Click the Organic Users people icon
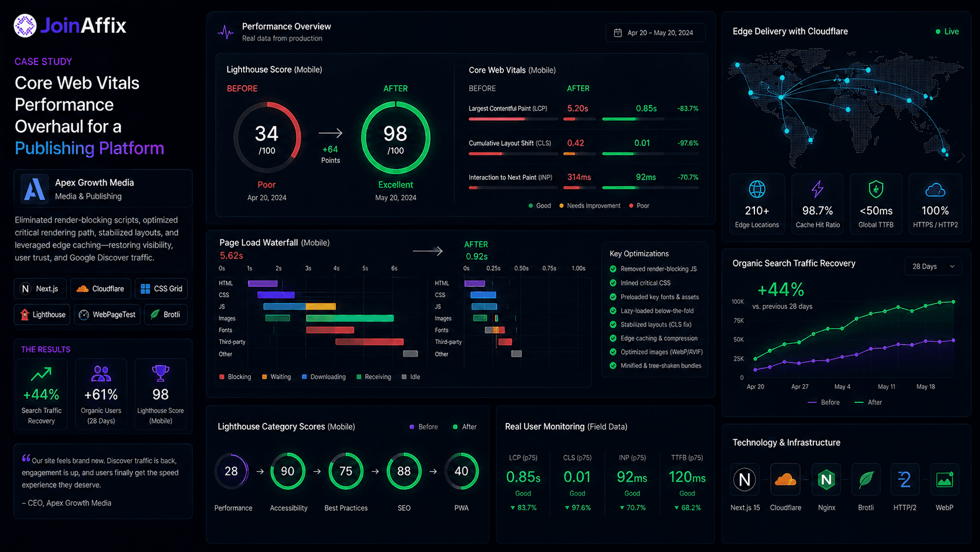The width and height of the screenshot is (980, 552). pyautogui.click(x=101, y=373)
